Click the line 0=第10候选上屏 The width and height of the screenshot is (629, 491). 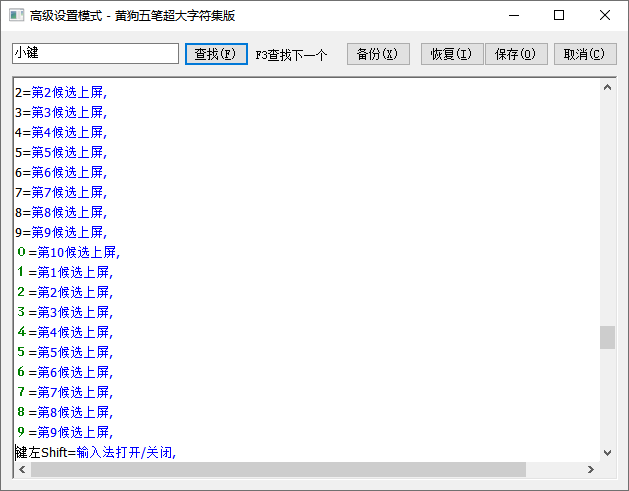[68, 252]
